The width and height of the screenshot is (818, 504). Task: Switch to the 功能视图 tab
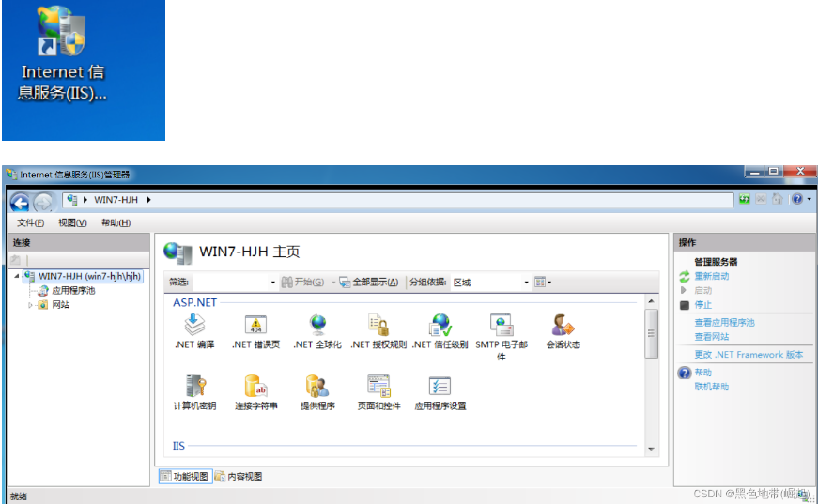click(186, 477)
